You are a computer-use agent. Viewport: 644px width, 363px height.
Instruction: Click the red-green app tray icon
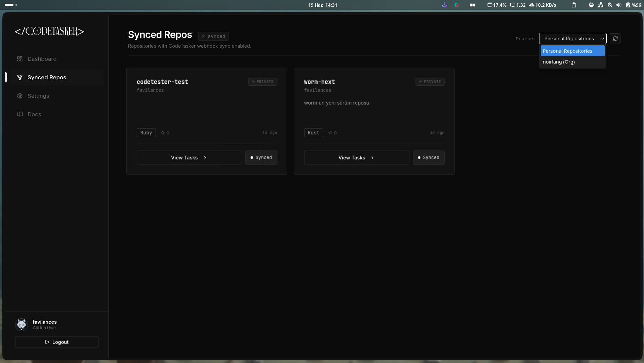click(x=456, y=5)
